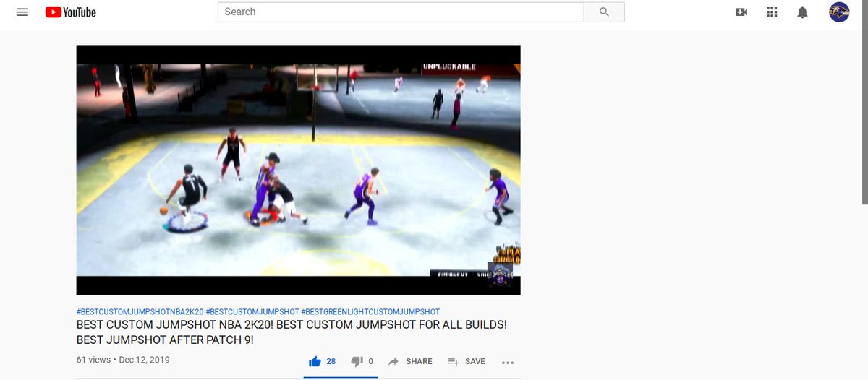Viewport: 868px width, 380px height.
Task: Open the #BESTGREENLIGHTCUSTOMJUMPSHOT hashtag
Action: pyautogui.click(x=370, y=312)
